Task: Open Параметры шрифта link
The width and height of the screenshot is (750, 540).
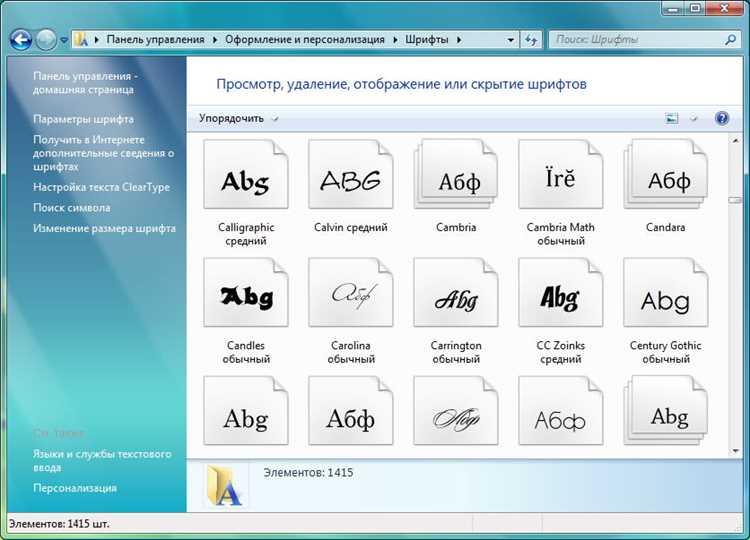Action: (x=83, y=119)
